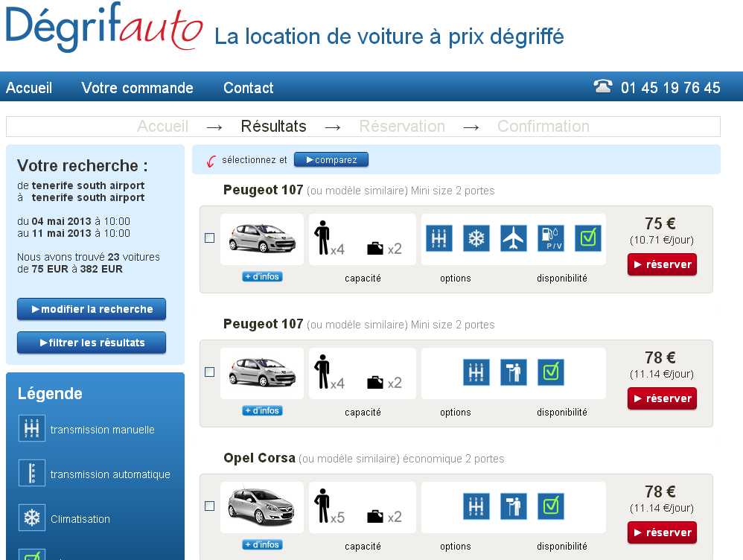This screenshot has height=560, width=743.
Task: Click the Climatisation snowflake legend icon
Action: pyautogui.click(x=31, y=518)
